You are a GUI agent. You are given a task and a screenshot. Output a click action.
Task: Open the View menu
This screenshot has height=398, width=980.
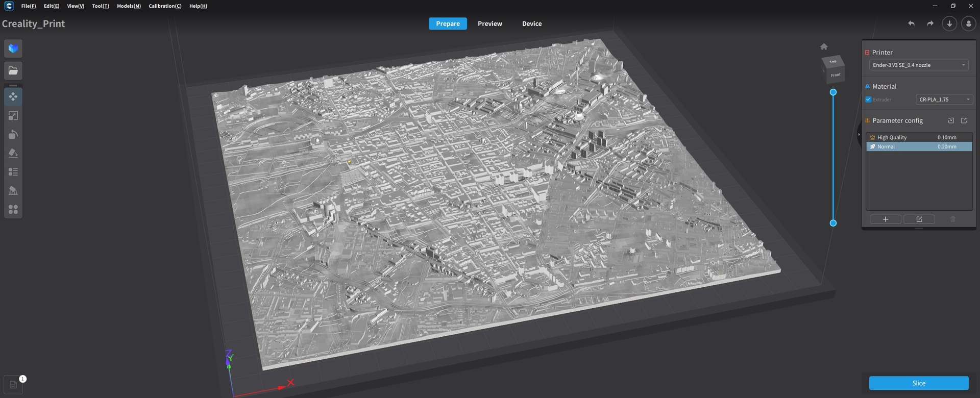pyautogui.click(x=76, y=6)
